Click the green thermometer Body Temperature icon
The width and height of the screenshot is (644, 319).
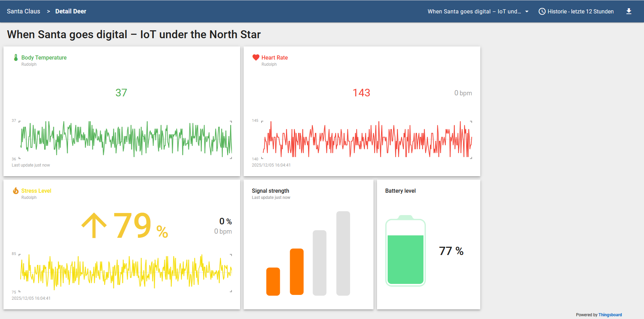[16, 57]
